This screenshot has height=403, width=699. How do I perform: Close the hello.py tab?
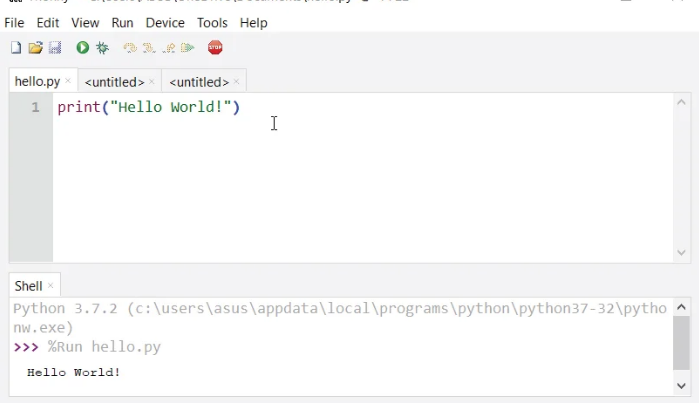tap(68, 81)
